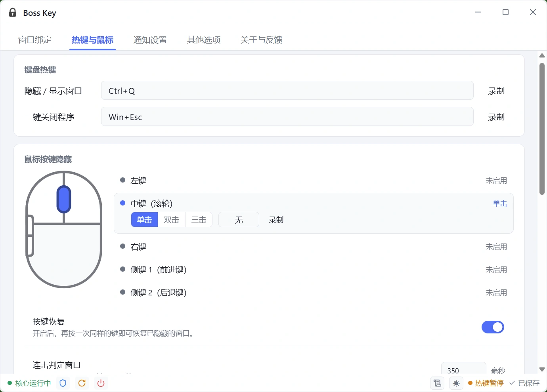The image size is (547, 392).
Task: Expand the 左键 mouse button row
Action: [314, 181]
